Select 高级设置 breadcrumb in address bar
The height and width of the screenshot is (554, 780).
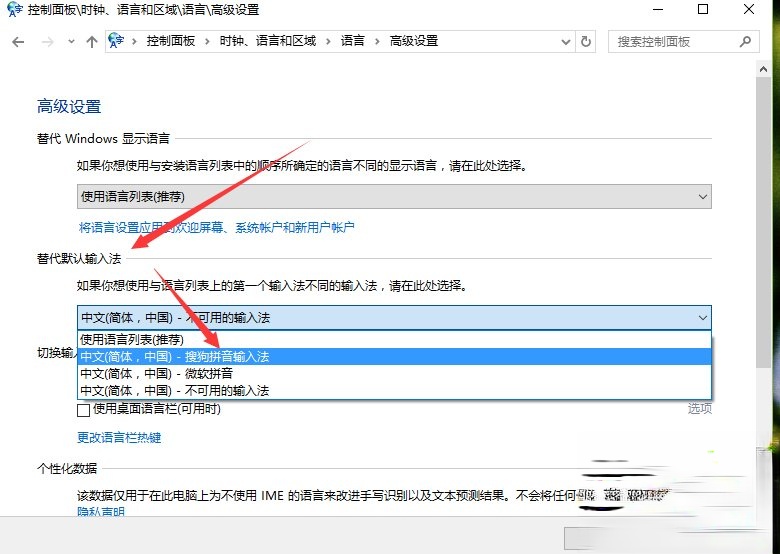click(413, 41)
